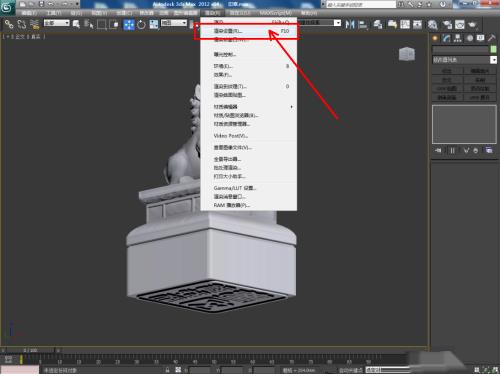Open the Material Editor from the toolbar
The height and width of the screenshot is (374, 500).
tap(433, 24)
